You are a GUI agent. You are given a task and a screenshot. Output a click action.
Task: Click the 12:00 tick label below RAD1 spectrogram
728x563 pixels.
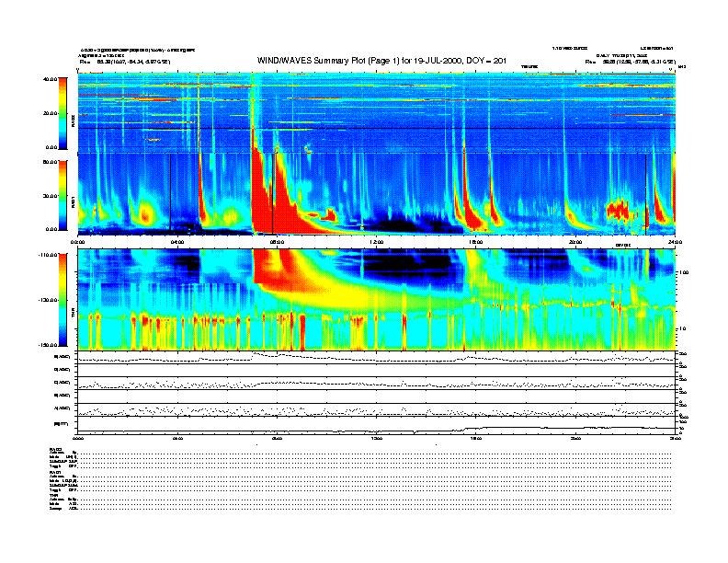[x=377, y=242]
